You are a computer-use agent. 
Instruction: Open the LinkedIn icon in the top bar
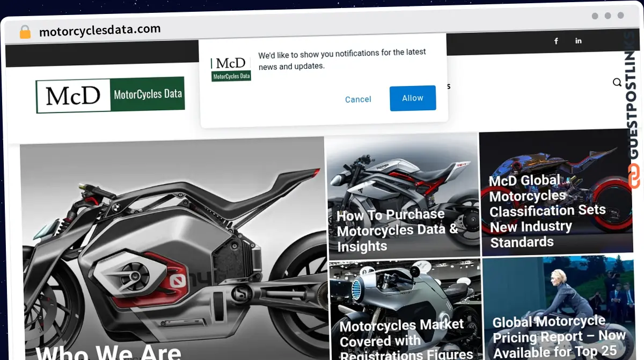tap(579, 41)
